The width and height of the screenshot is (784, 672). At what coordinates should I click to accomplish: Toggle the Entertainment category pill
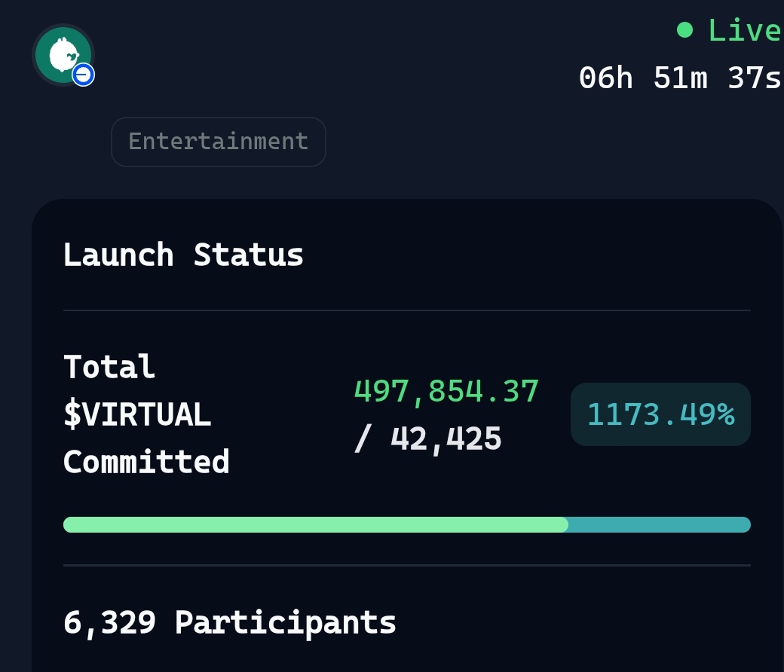coord(218,141)
